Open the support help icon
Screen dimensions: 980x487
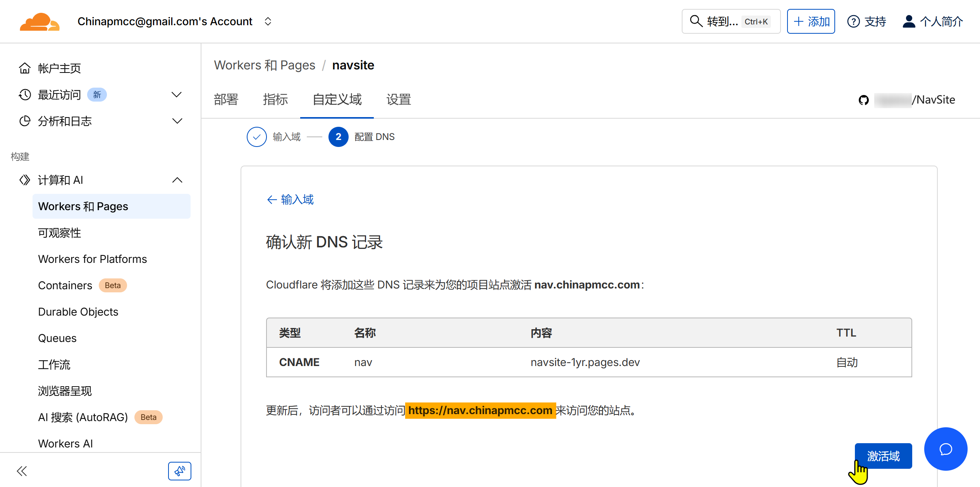[853, 22]
